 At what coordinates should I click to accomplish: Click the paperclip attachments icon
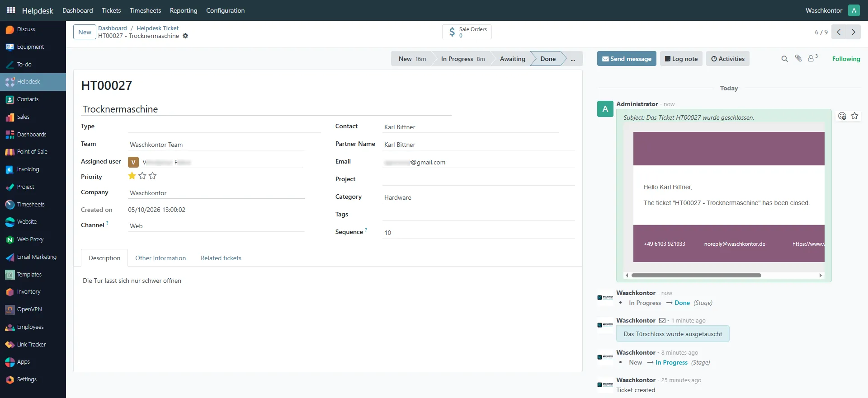tap(798, 58)
